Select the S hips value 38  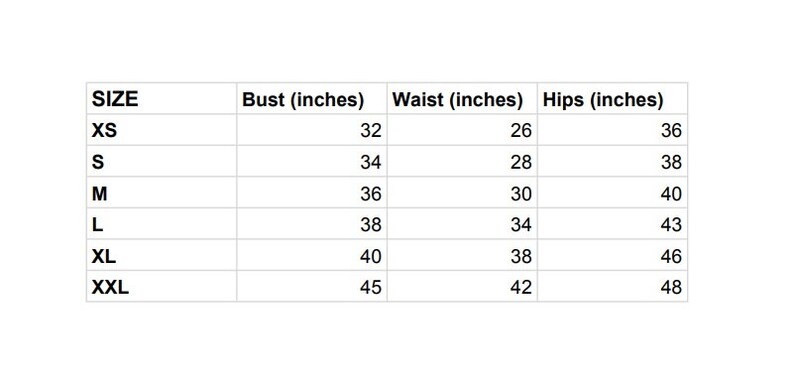(671, 162)
